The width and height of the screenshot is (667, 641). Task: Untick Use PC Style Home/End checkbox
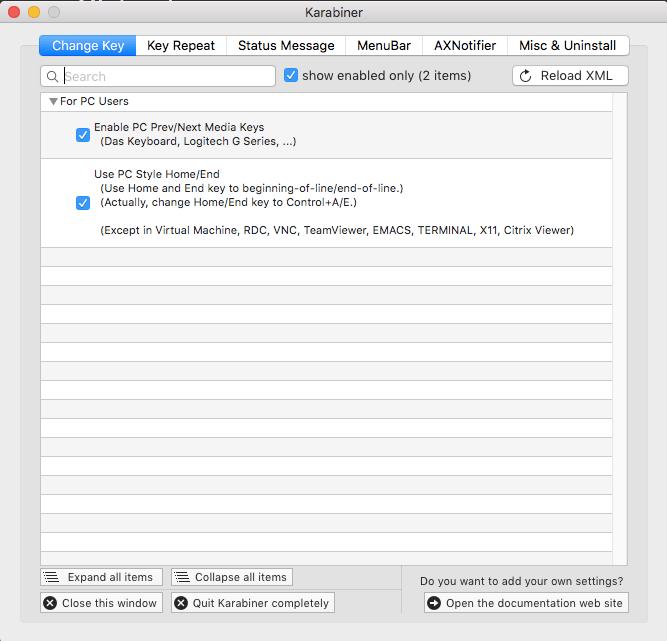(83, 203)
